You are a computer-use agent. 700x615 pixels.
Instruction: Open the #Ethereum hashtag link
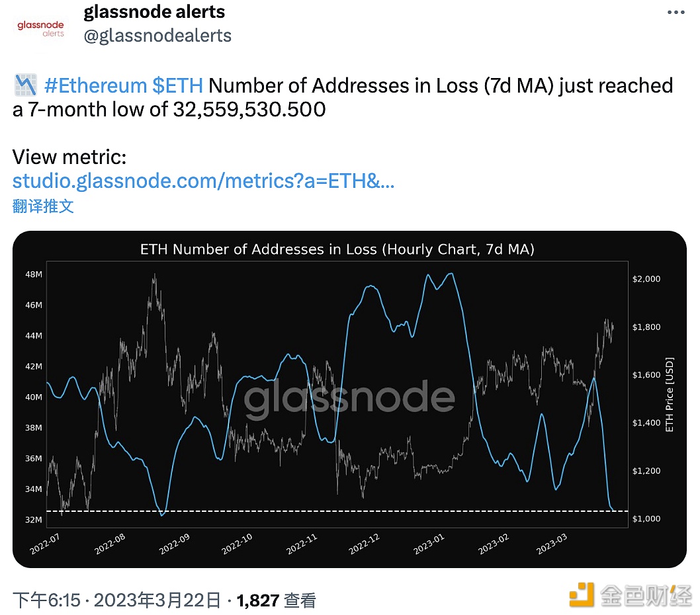tap(95, 85)
